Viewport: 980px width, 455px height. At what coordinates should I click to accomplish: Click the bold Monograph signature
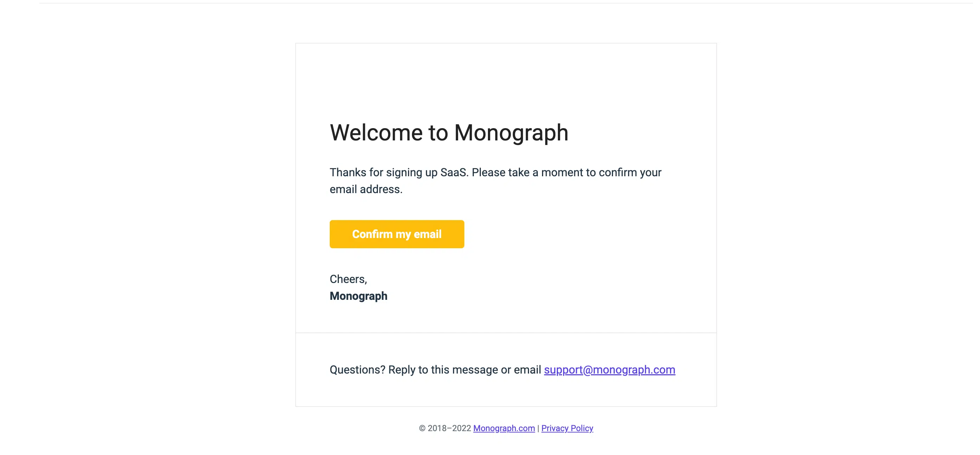pyautogui.click(x=359, y=296)
